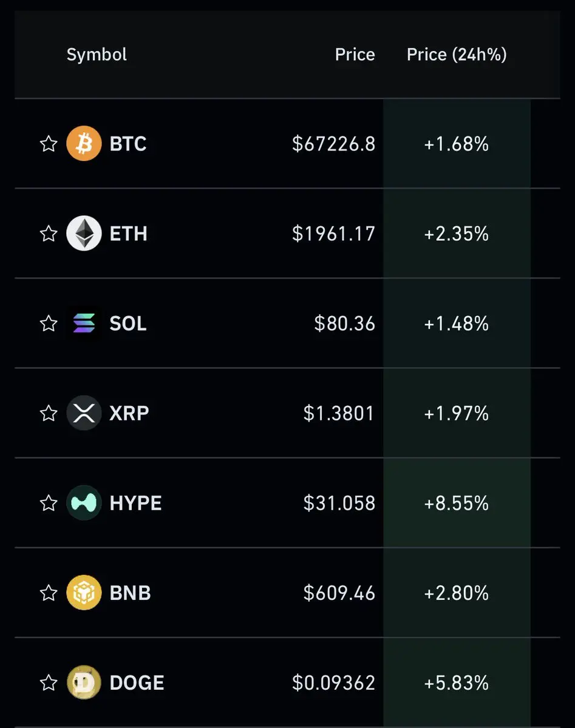This screenshot has width=575, height=728.
Task: Sort by the Price column header
Action: pyautogui.click(x=355, y=55)
